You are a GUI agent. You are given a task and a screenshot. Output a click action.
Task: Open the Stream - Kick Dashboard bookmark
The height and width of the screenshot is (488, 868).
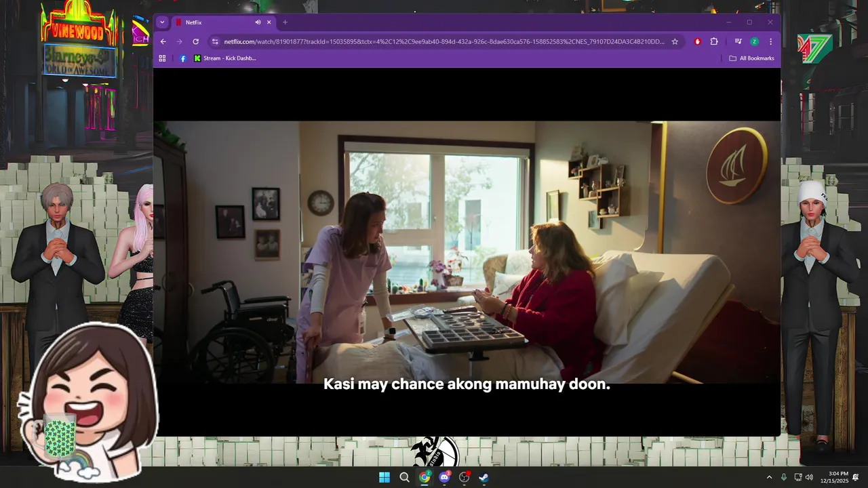pos(225,58)
